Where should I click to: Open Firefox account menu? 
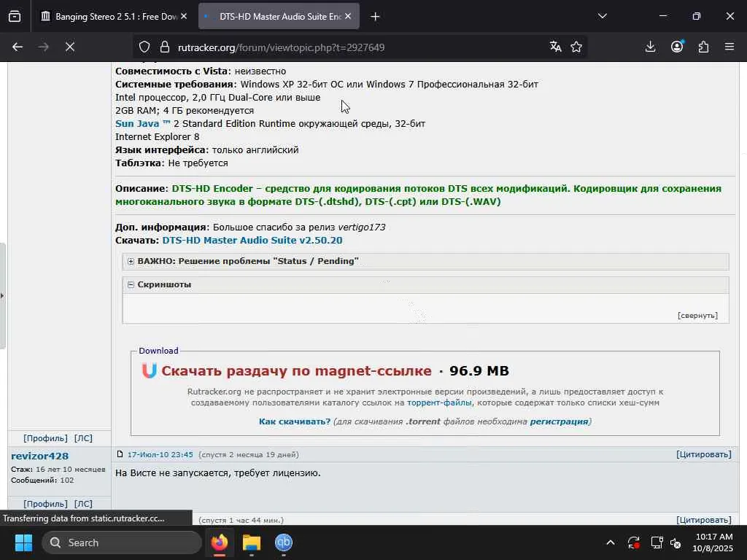click(677, 47)
